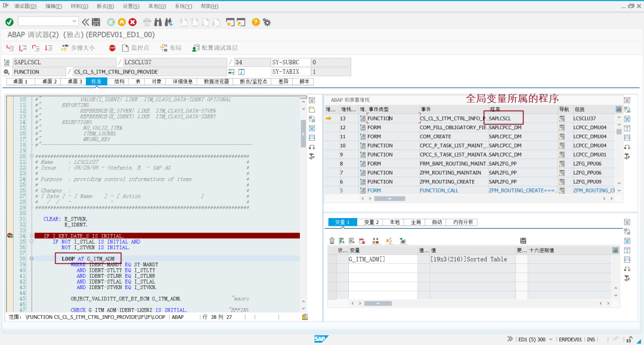This screenshot has height=345, width=644.
Task: Click the ZFM_ROUTING_CREATE=== program link in row 5
Action: pyautogui.click(x=522, y=190)
